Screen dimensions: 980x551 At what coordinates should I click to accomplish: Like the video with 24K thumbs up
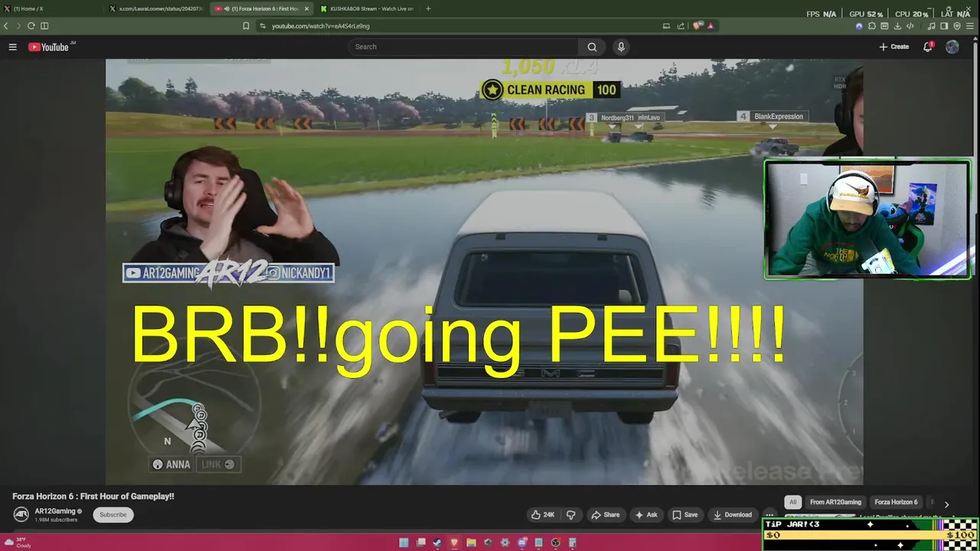click(x=542, y=515)
